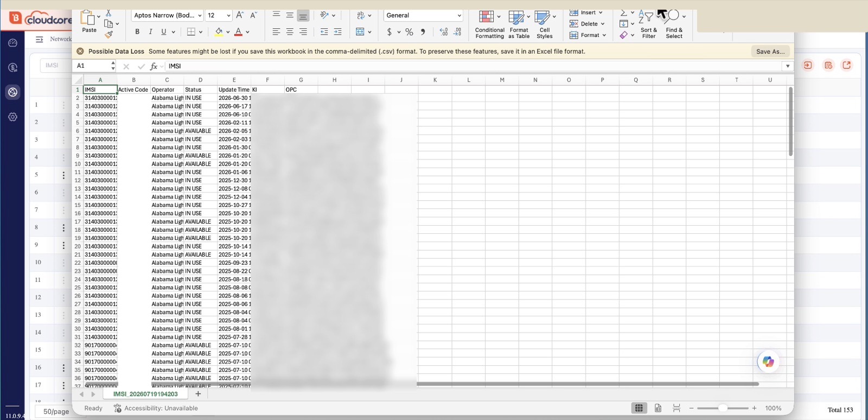Expand the borders dropdown arrow

coord(201,32)
